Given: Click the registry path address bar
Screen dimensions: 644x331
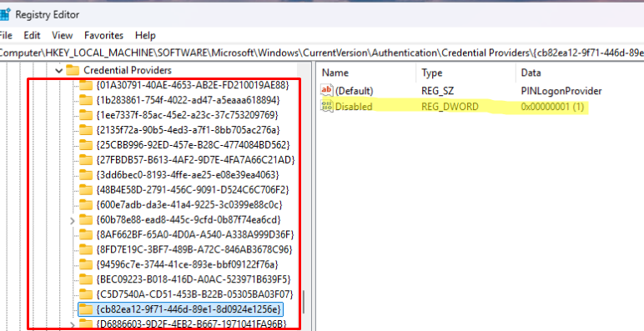Looking at the screenshot, I should point(322,53).
